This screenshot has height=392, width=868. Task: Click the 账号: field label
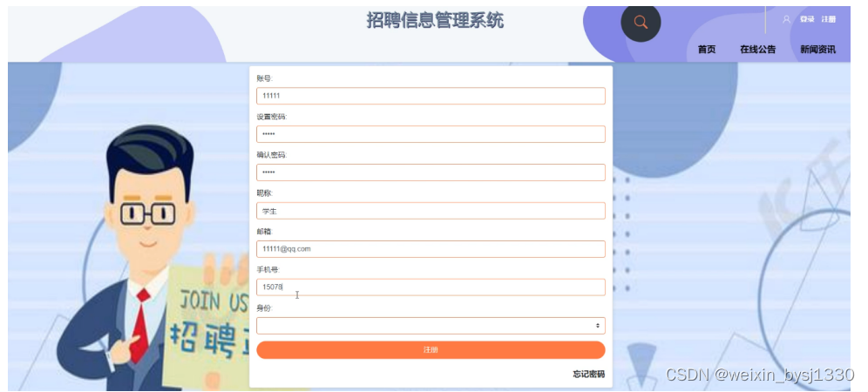pos(265,79)
